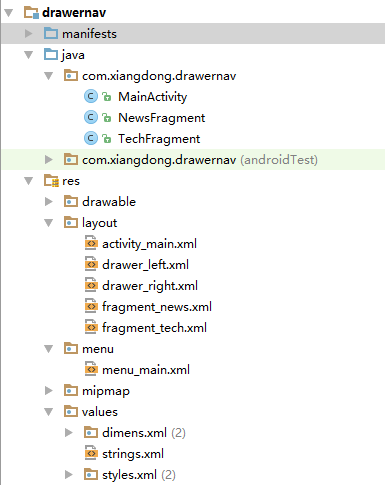Select the layout folder label
This screenshot has width=385, height=485.
(99, 223)
